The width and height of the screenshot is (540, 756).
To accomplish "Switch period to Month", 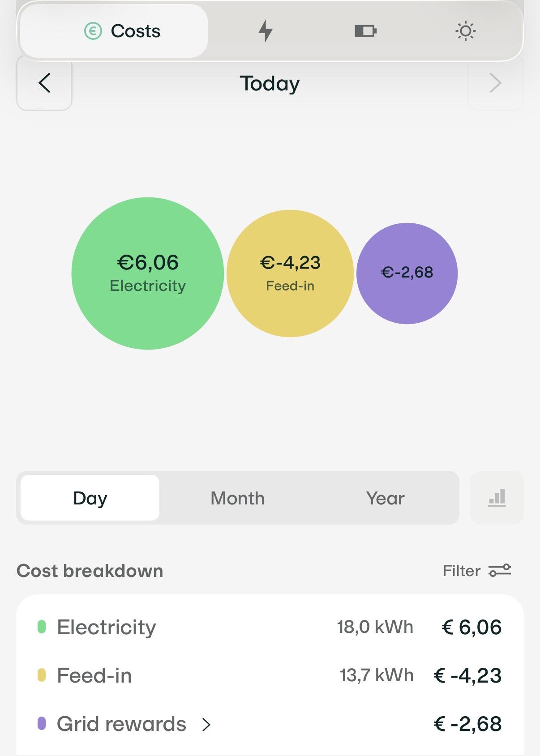I will [238, 498].
